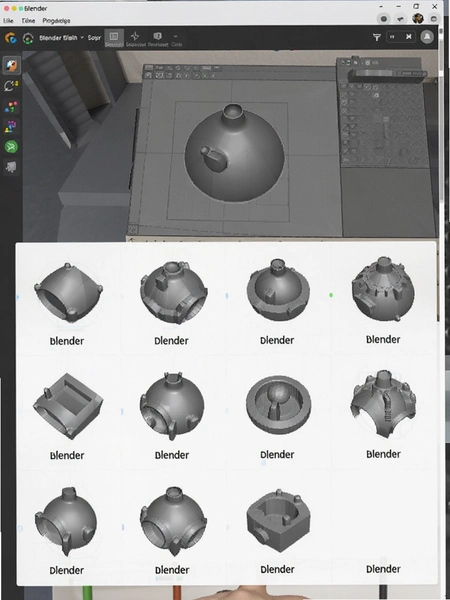Open the blue, red and green shapes sidebar icon
Screen dimensions: 450x600
pyautogui.click(x=11, y=107)
